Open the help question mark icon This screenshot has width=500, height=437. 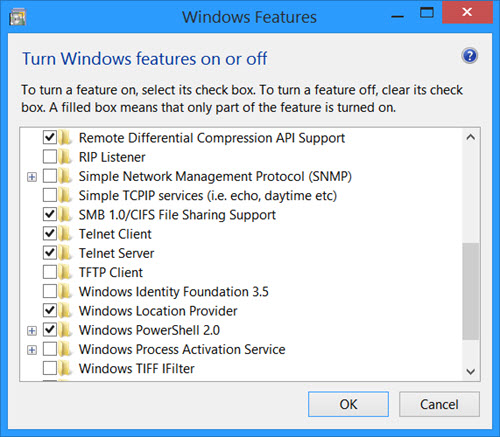(470, 56)
